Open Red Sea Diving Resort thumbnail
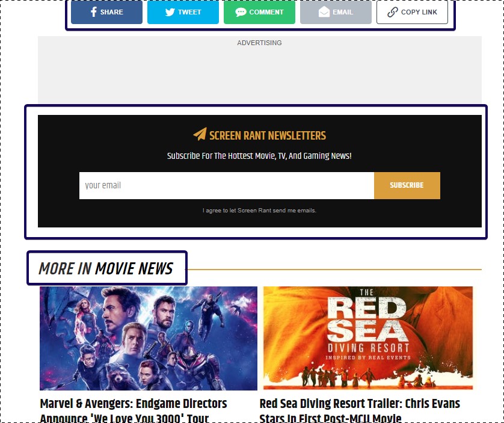 tap(368, 338)
